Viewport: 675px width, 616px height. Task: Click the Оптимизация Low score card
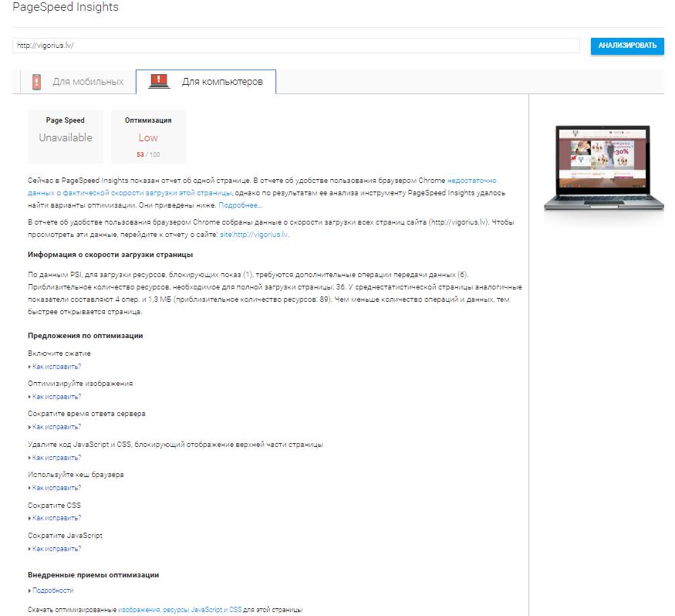(x=148, y=137)
